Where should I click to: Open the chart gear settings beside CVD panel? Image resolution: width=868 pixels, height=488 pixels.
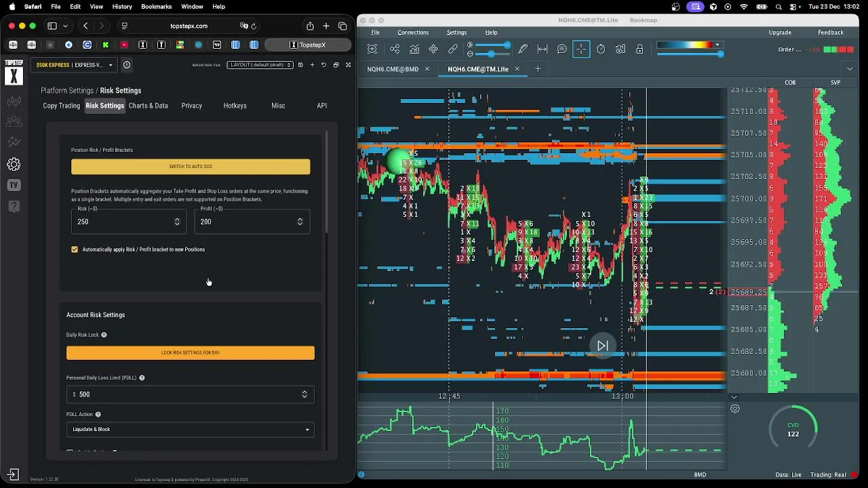[x=735, y=408]
